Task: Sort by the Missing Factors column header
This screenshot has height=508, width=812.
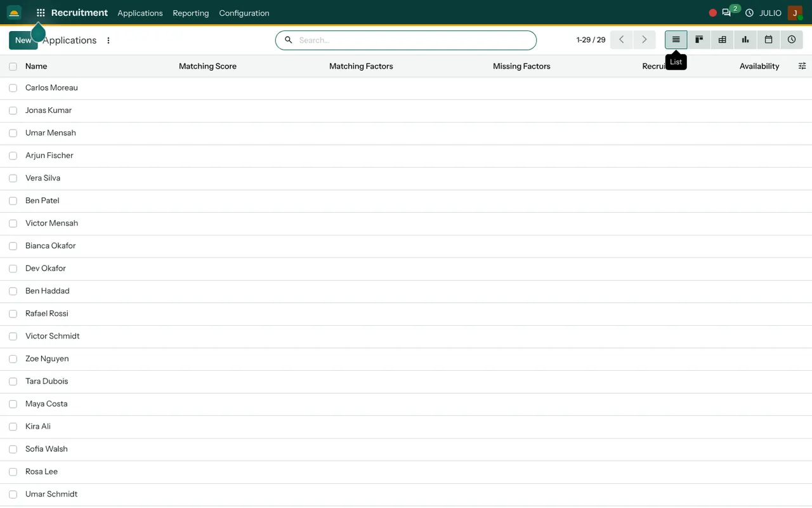Action: click(521, 66)
